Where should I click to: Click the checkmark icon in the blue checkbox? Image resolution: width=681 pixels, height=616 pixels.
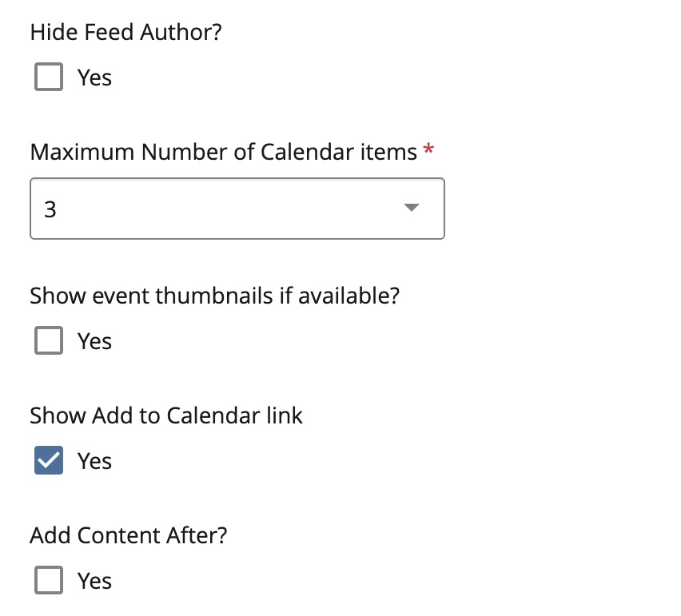coord(48,460)
